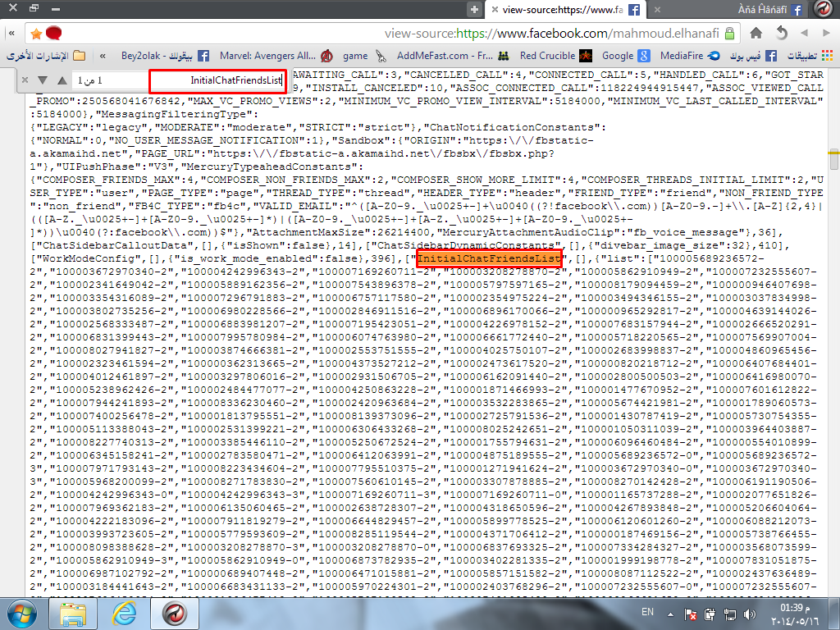Open the MediaFire bookmark
The image size is (840, 630).
tap(689, 55)
